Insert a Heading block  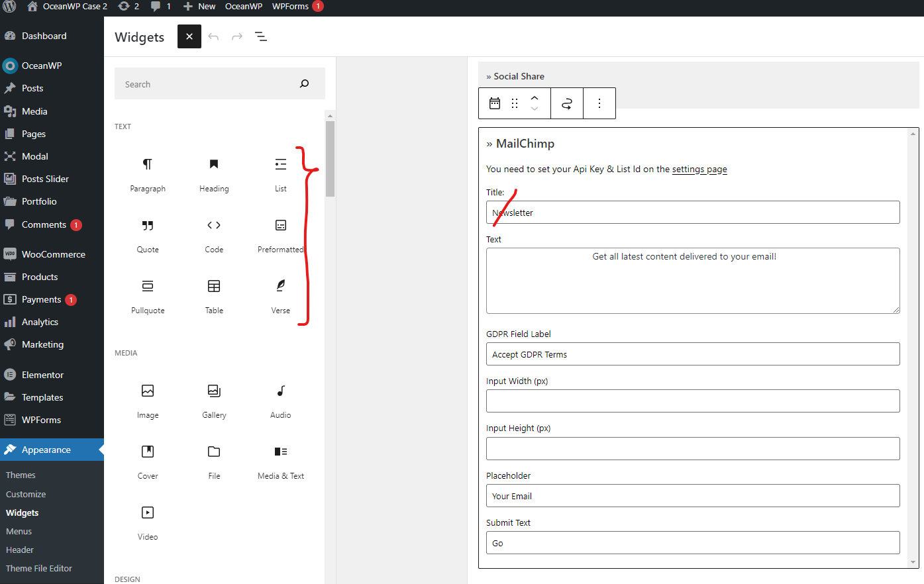(214, 175)
